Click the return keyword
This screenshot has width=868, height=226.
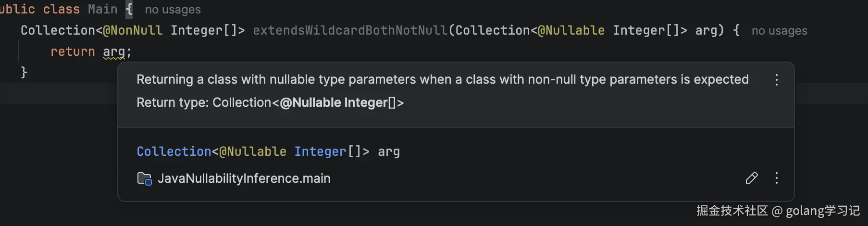coord(73,51)
